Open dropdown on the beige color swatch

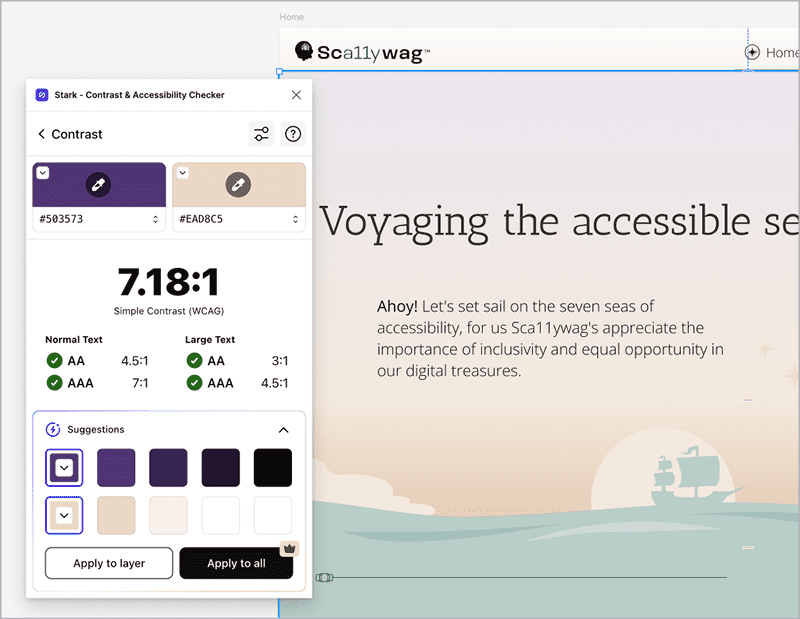[183, 173]
